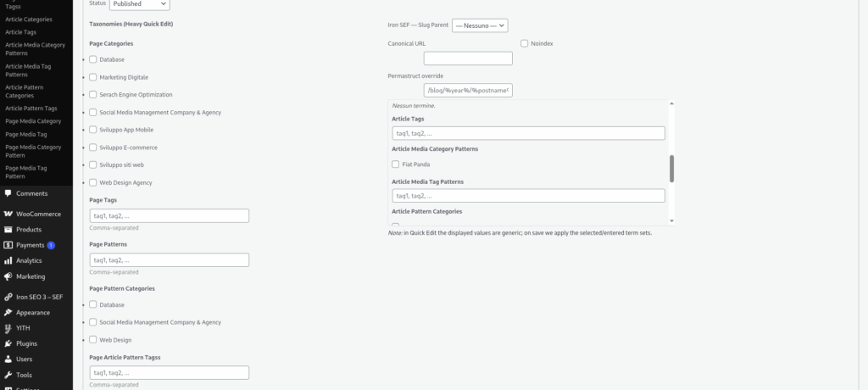Click the WooCommerce logo icon
The image size is (868, 390).
(8, 214)
